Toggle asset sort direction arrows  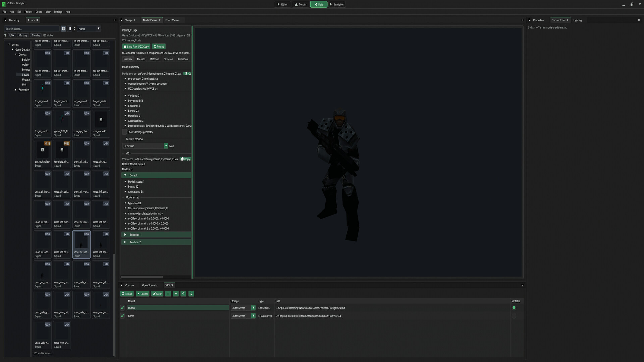(x=74, y=29)
